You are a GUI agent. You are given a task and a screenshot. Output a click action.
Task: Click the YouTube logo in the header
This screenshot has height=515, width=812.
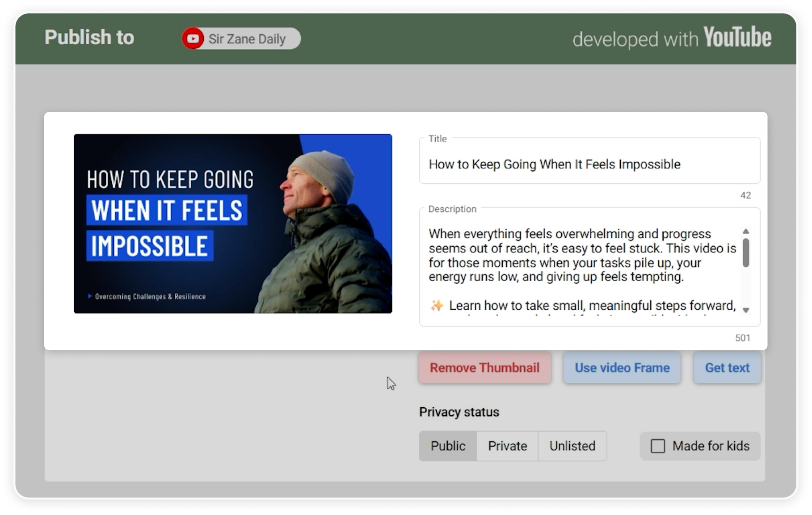(x=737, y=38)
